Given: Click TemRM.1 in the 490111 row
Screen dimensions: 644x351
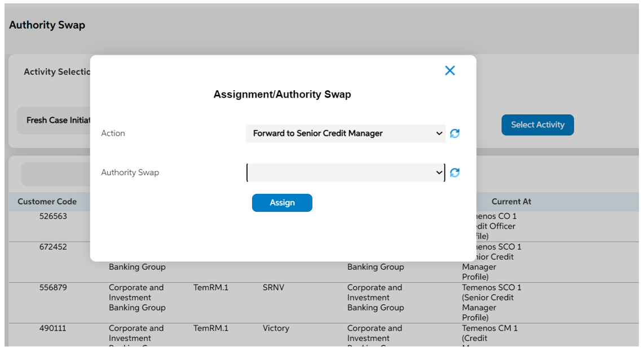Looking at the screenshot, I should point(211,328).
